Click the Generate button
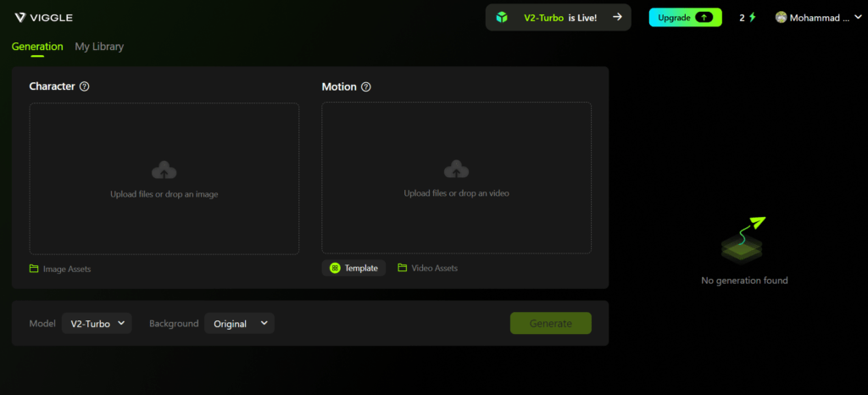This screenshot has height=395, width=868. (551, 324)
